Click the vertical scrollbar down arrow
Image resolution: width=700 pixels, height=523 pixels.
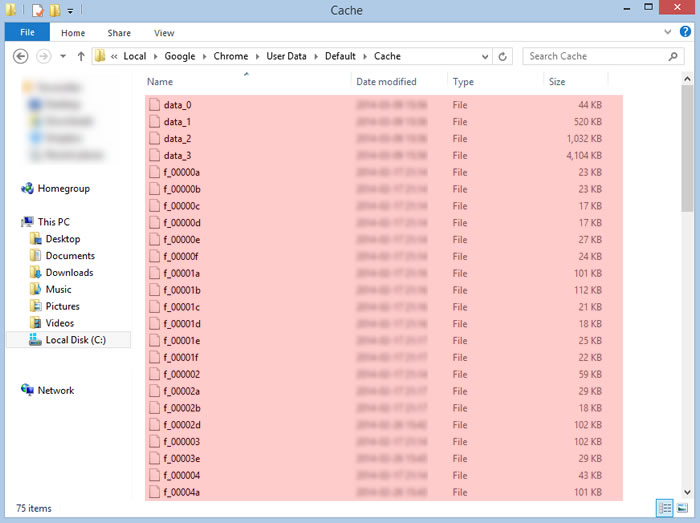point(687,492)
